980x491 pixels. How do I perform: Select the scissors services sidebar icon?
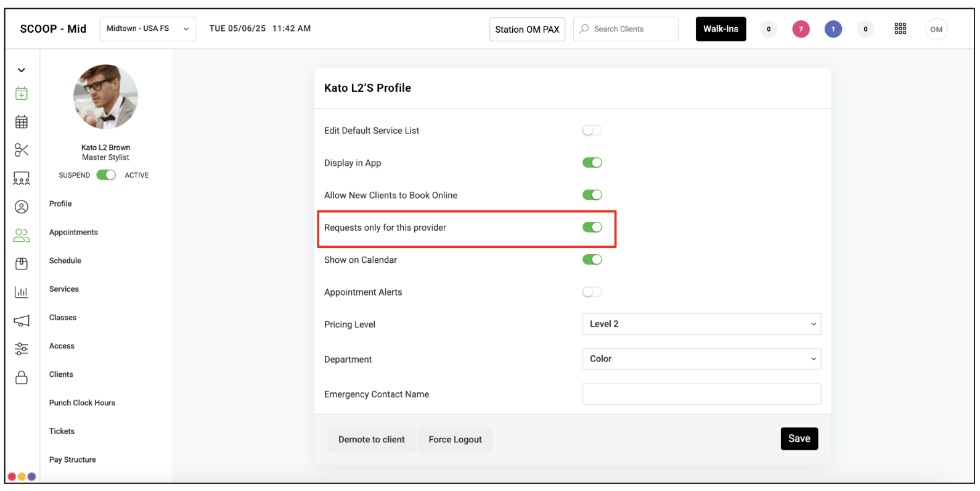click(22, 150)
